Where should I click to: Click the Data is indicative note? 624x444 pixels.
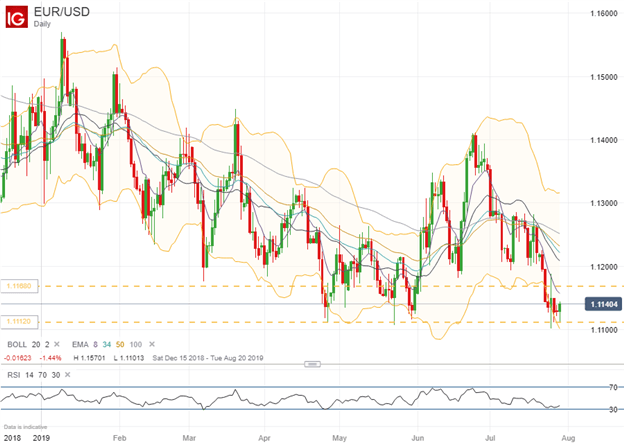(x=25, y=427)
